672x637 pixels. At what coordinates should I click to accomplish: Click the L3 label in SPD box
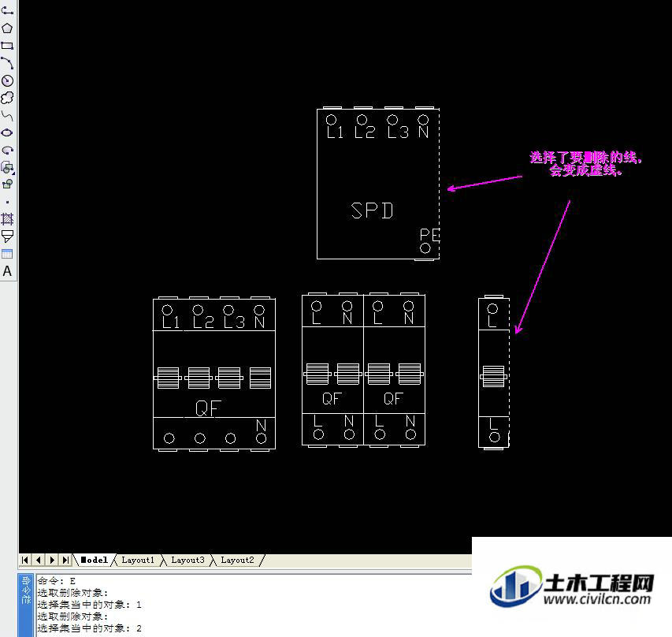point(398,132)
